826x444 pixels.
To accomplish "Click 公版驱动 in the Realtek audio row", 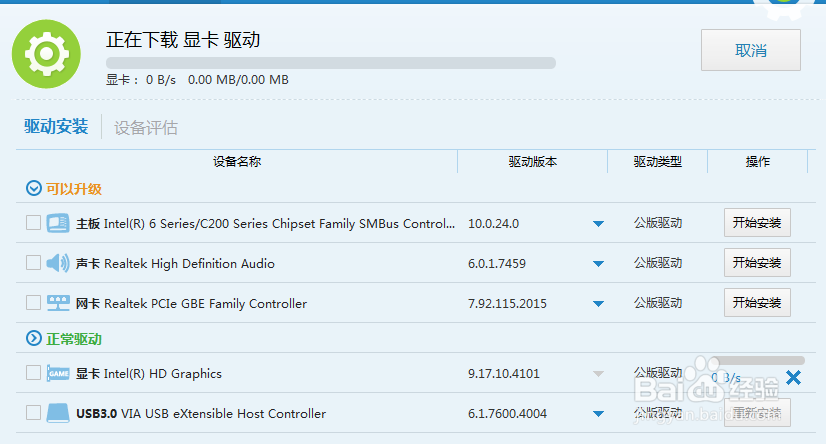I will (658, 263).
